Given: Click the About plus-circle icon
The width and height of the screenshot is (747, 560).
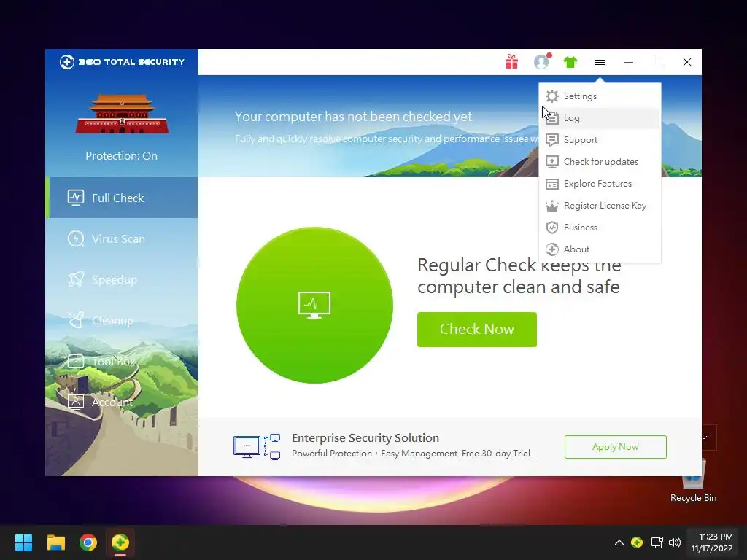Looking at the screenshot, I should (x=552, y=249).
